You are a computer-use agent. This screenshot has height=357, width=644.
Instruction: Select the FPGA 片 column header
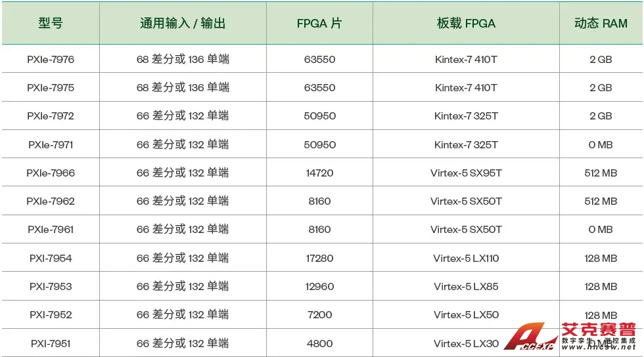click(319, 24)
